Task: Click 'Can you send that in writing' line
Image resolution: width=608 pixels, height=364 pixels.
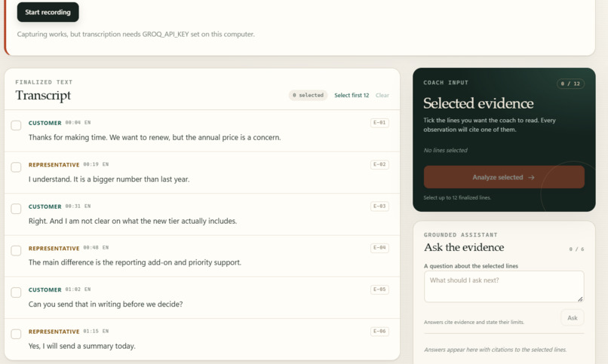Action: (106, 304)
